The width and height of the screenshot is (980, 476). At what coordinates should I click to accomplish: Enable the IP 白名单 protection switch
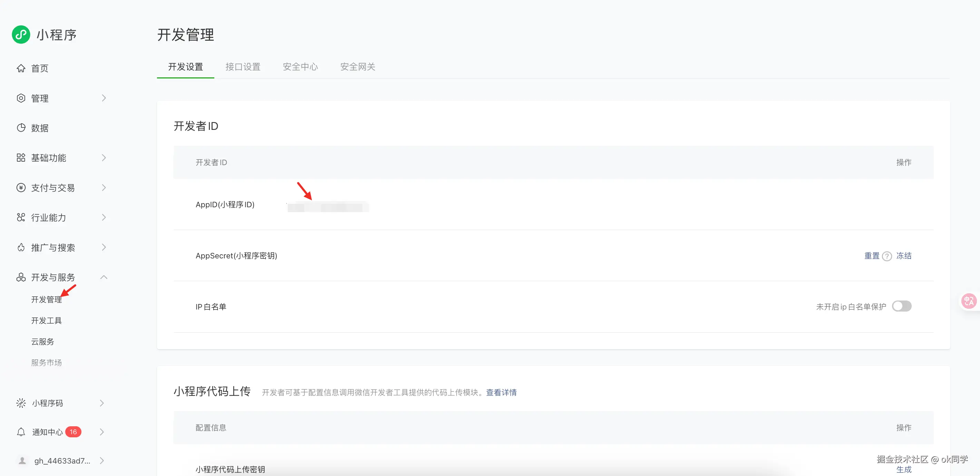902,306
